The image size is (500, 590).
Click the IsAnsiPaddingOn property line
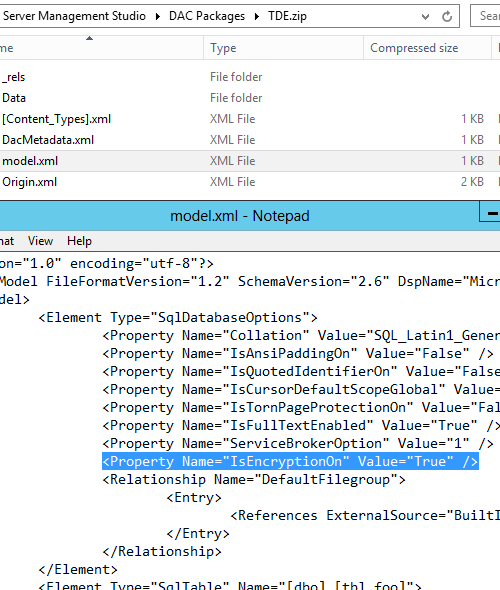point(298,354)
